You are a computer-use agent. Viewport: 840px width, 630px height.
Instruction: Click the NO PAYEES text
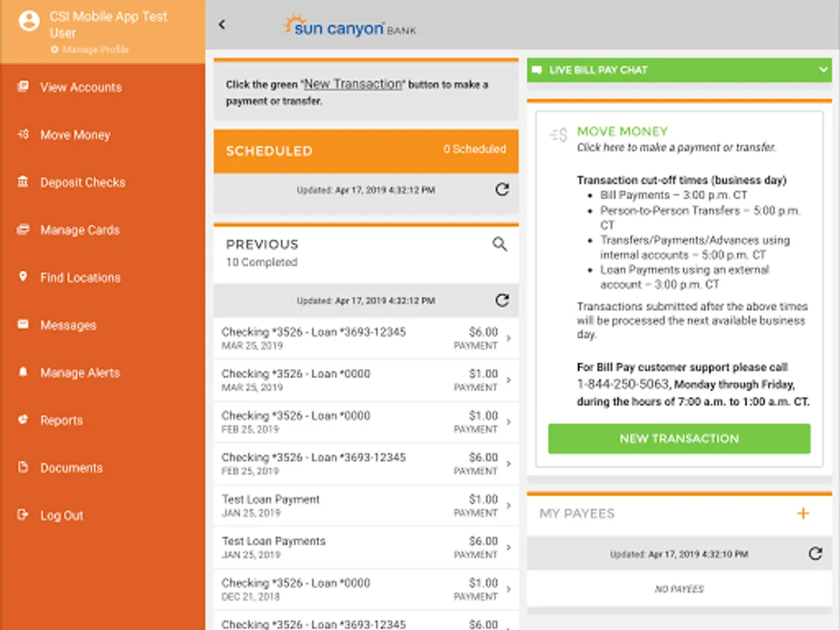[x=679, y=589]
